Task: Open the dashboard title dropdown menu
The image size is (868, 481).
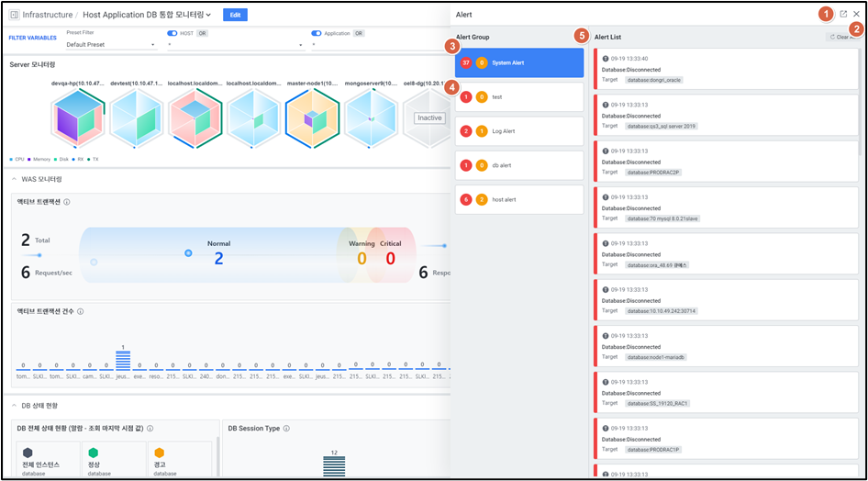Action: 209,15
